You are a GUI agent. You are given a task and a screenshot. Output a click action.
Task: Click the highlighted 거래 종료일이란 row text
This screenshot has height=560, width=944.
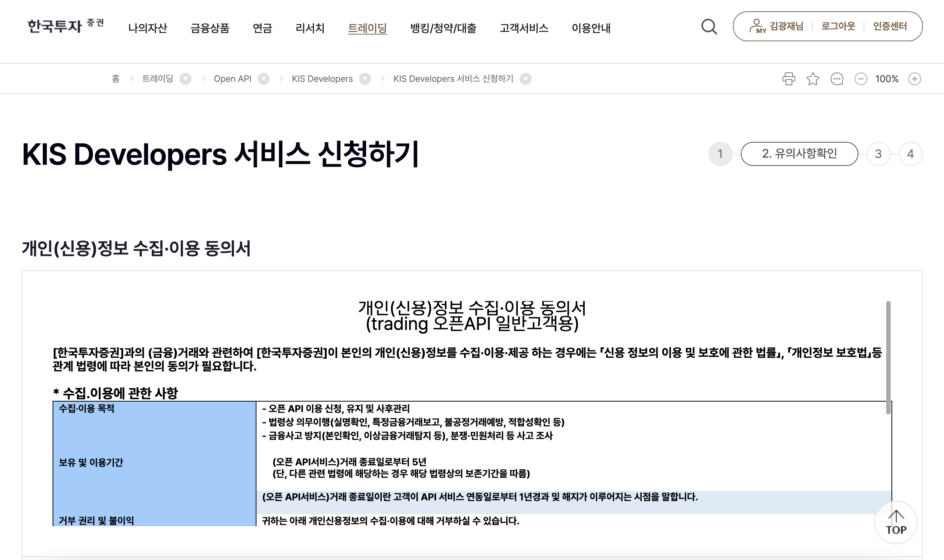click(x=480, y=497)
